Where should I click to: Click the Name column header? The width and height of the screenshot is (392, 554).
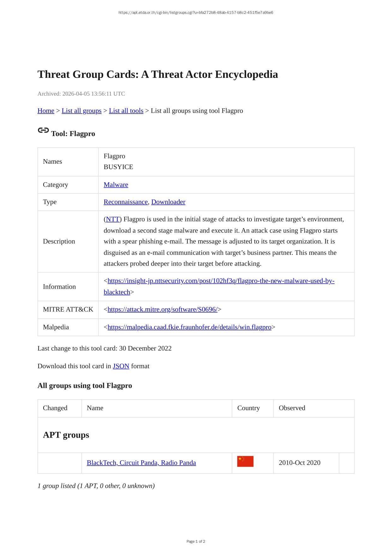(x=95, y=408)
